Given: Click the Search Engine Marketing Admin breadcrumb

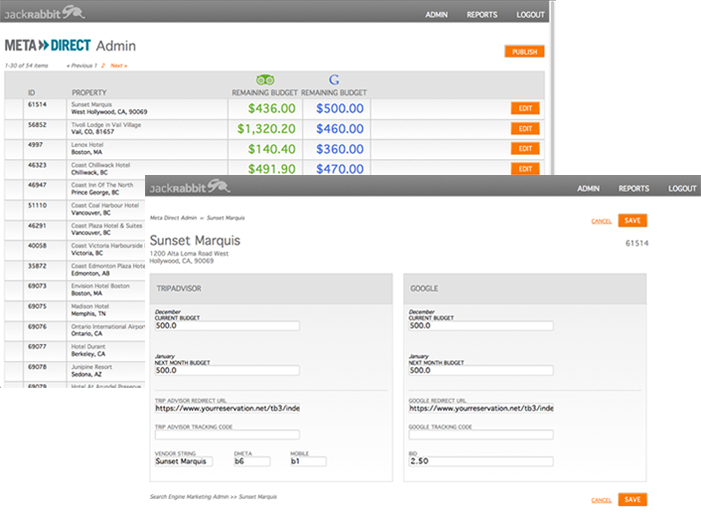Looking at the screenshot, I should [189, 497].
